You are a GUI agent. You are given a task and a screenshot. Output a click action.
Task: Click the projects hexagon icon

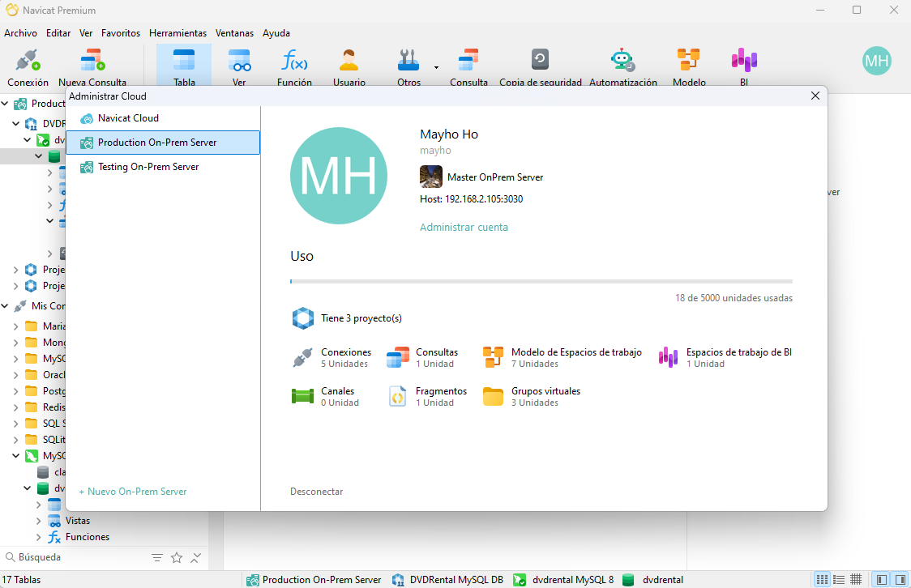pyautogui.click(x=302, y=318)
